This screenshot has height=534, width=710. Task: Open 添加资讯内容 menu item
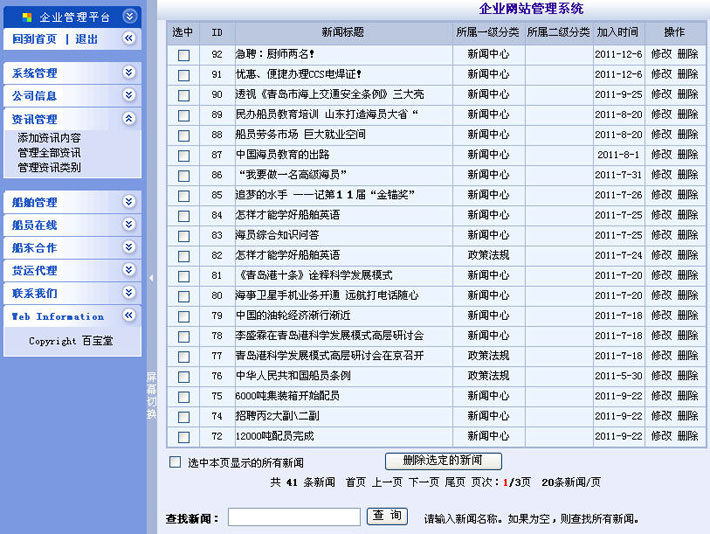click(49, 138)
